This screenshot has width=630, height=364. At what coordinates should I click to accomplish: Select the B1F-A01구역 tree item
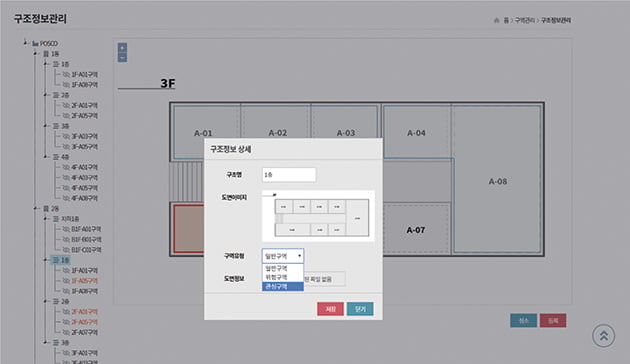pyautogui.click(x=86, y=229)
